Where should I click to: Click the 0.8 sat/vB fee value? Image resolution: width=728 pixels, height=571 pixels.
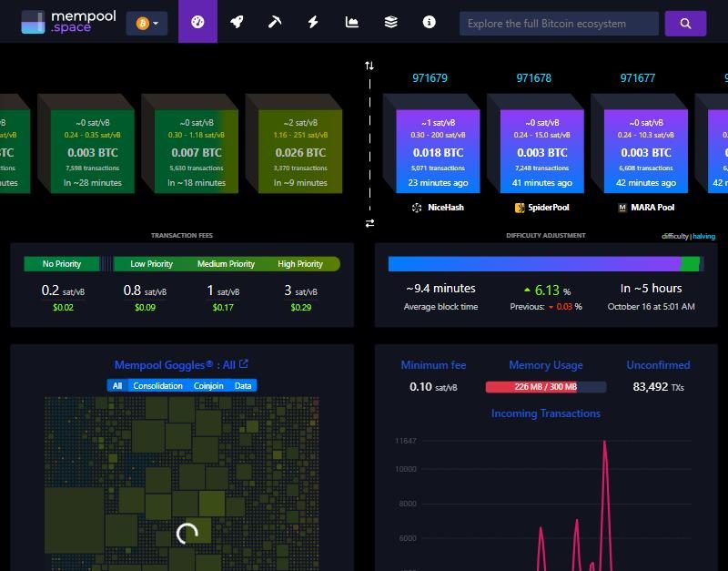coord(145,291)
